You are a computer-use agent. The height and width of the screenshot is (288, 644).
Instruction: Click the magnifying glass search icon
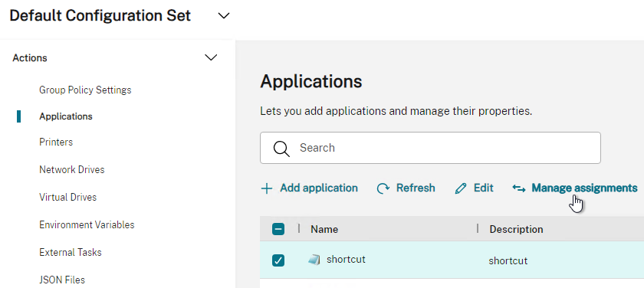tap(282, 149)
